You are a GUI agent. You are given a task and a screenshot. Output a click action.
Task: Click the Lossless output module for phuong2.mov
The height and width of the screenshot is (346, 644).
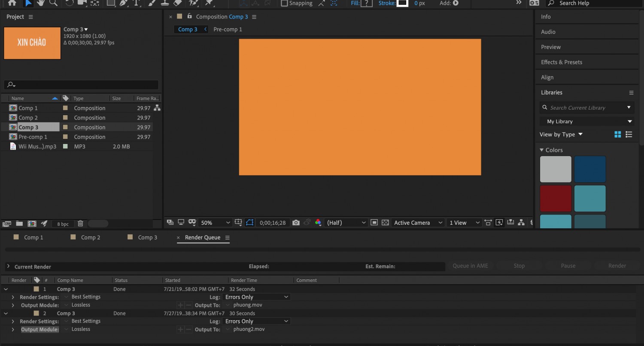point(81,329)
